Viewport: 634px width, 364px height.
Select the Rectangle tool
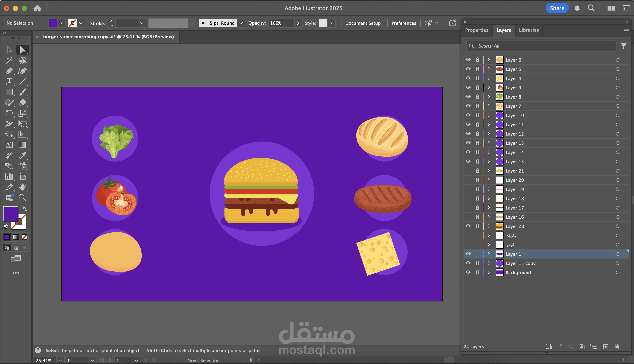click(x=9, y=92)
